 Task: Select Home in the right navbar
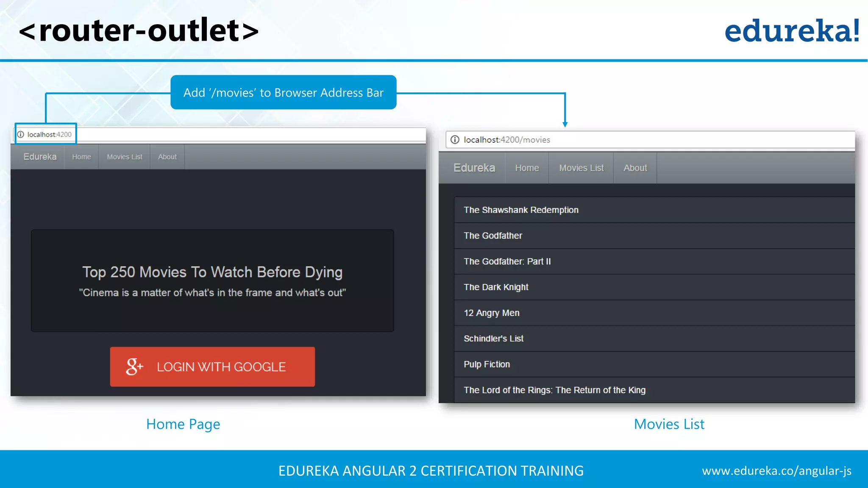(527, 168)
